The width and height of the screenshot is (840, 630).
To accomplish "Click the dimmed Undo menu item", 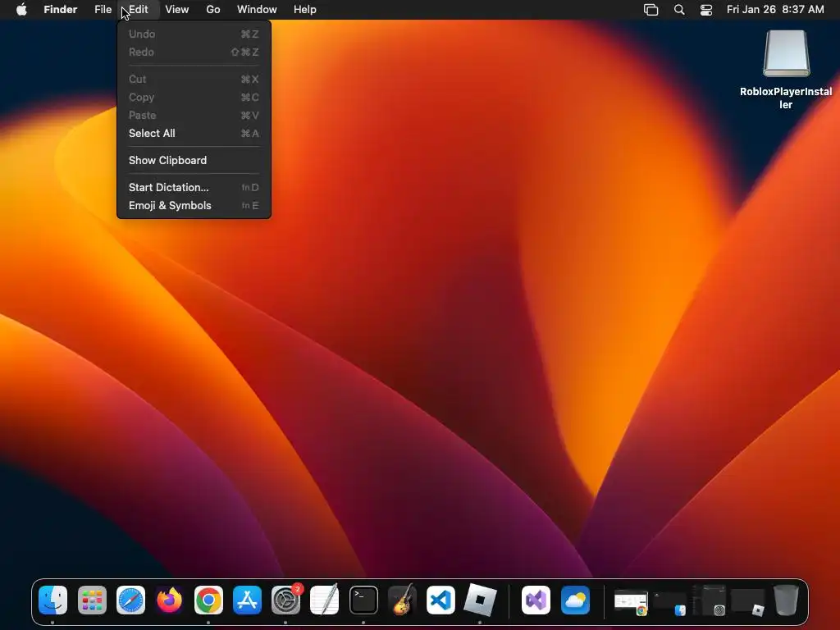I will [194, 34].
